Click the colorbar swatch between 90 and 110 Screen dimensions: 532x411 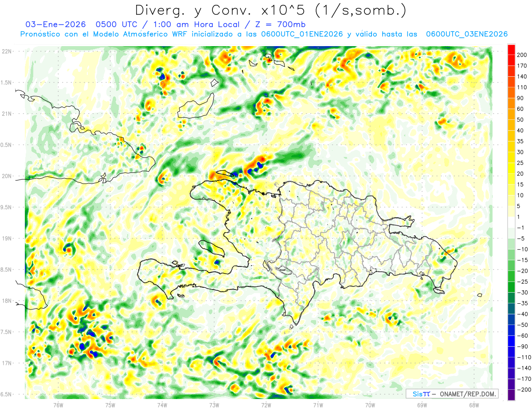[511, 93]
